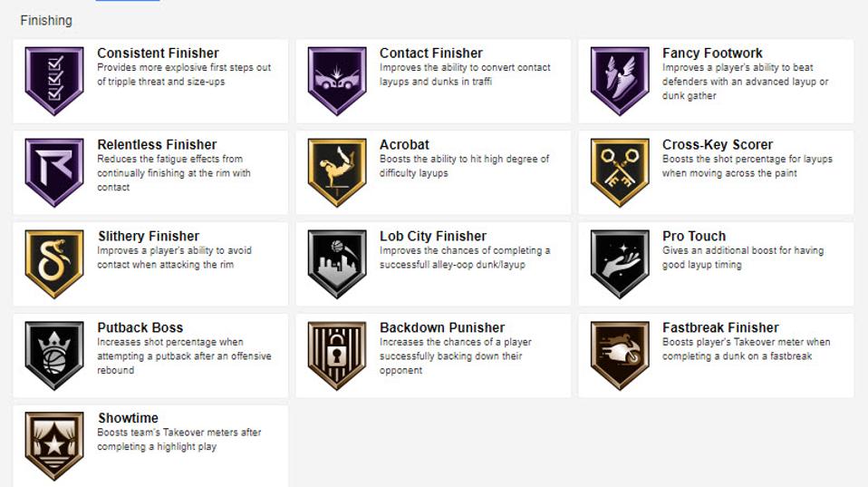Click the Fastbreak Finisher title
This screenshot has width=868, height=487.
[x=720, y=327]
